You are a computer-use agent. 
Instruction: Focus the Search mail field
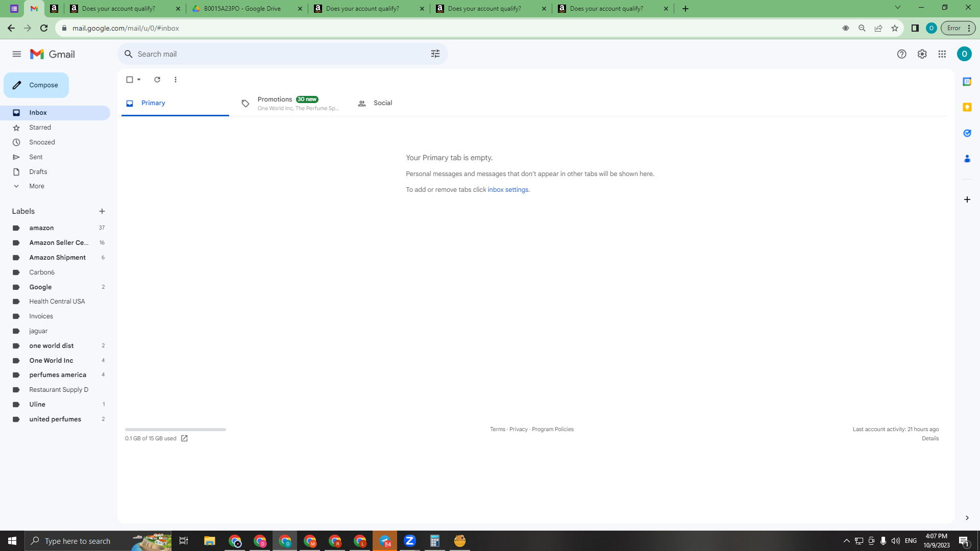coord(283,54)
